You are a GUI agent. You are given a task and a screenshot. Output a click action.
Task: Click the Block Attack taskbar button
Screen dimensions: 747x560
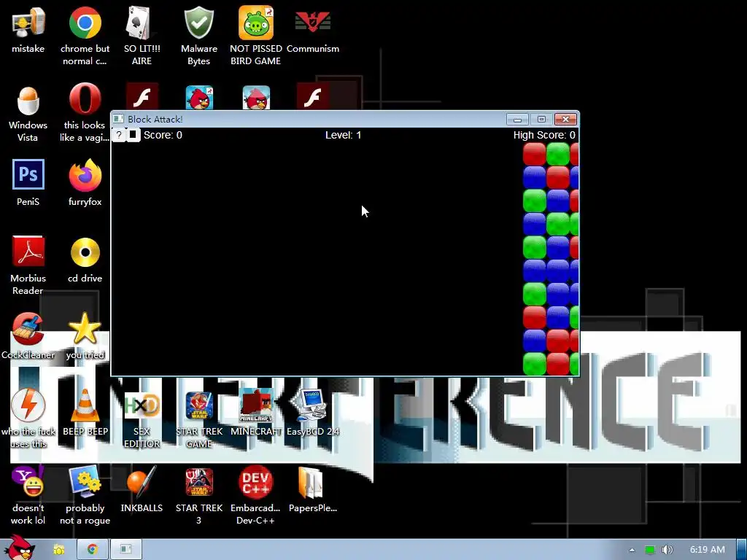pos(125,550)
